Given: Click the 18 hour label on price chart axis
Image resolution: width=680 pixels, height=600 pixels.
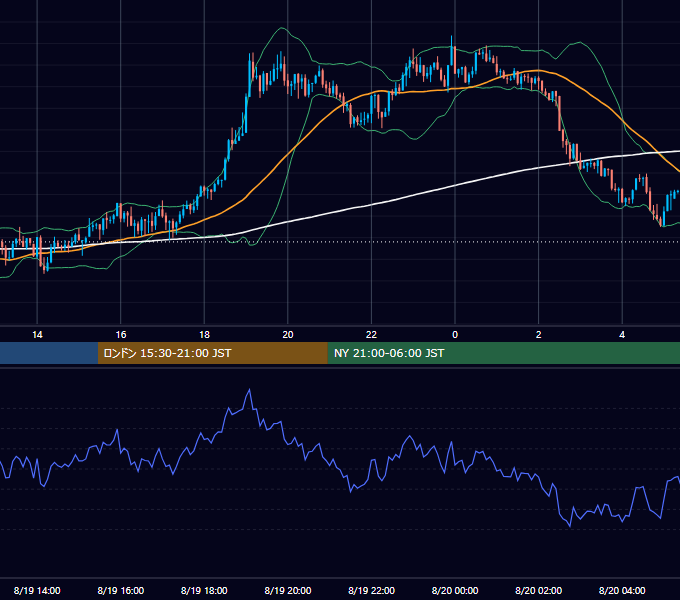Looking at the screenshot, I should pos(204,335).
